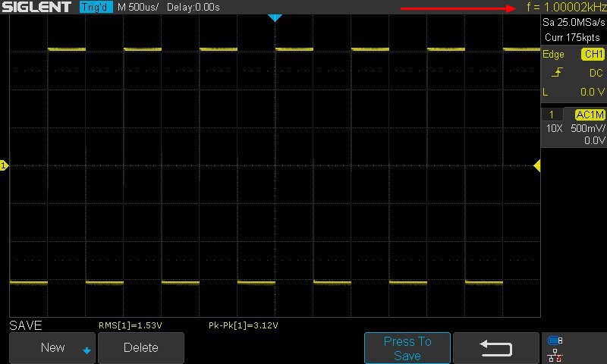The height and width of the screenshot is (364, 607).
Task: Click the rising edge slope icon
Action: point(557,72)
